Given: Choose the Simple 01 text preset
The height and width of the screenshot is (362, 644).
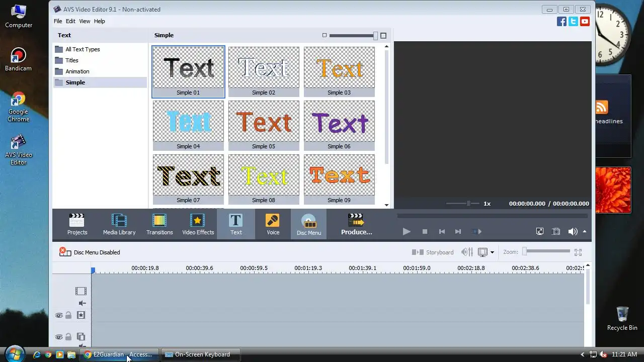Looking at the screenshot, I should [188, 71].
